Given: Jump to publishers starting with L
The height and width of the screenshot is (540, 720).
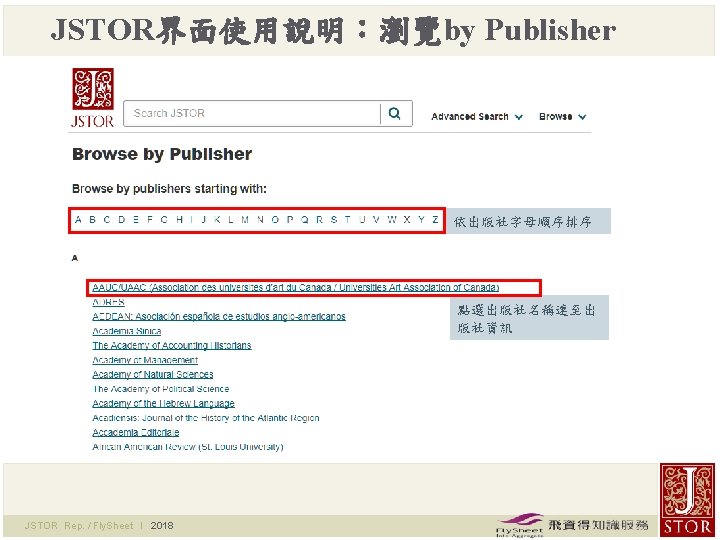Looking at the screenshot, I should [231, 220].
